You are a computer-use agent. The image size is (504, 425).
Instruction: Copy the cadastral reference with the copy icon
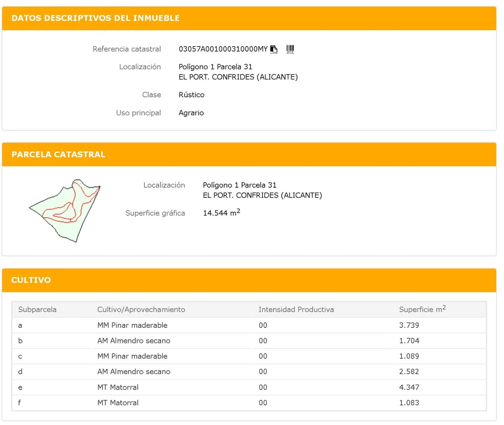(x=273, y=49)
